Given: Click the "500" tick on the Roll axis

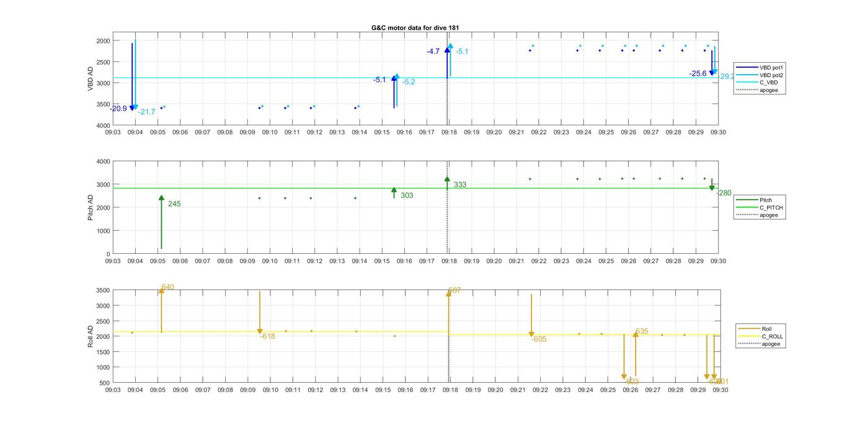Looking at the screenshot, I should tap(105, 382).
